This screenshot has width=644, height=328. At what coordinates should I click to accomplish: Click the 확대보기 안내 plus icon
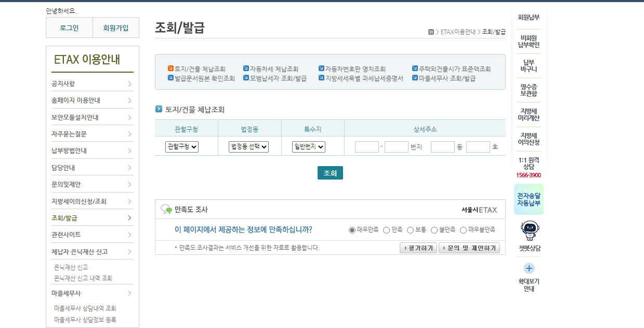(529, 268)
